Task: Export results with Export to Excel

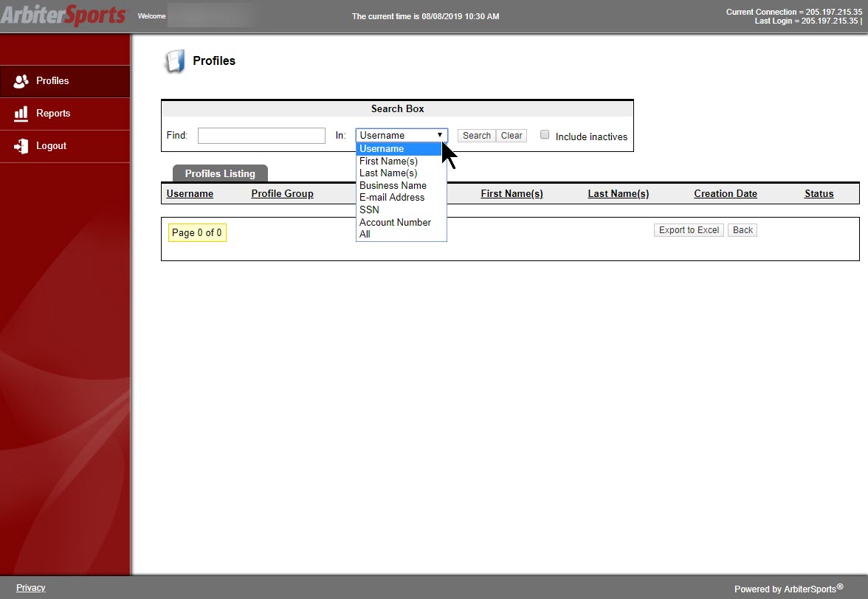Action: [x=689, y=230]
